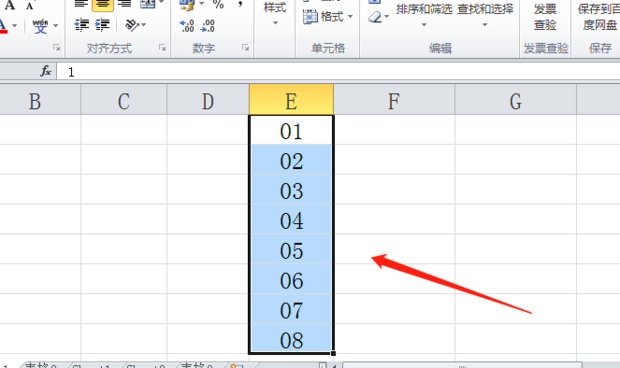Click the fx insert function icon

tap(46, 71)
